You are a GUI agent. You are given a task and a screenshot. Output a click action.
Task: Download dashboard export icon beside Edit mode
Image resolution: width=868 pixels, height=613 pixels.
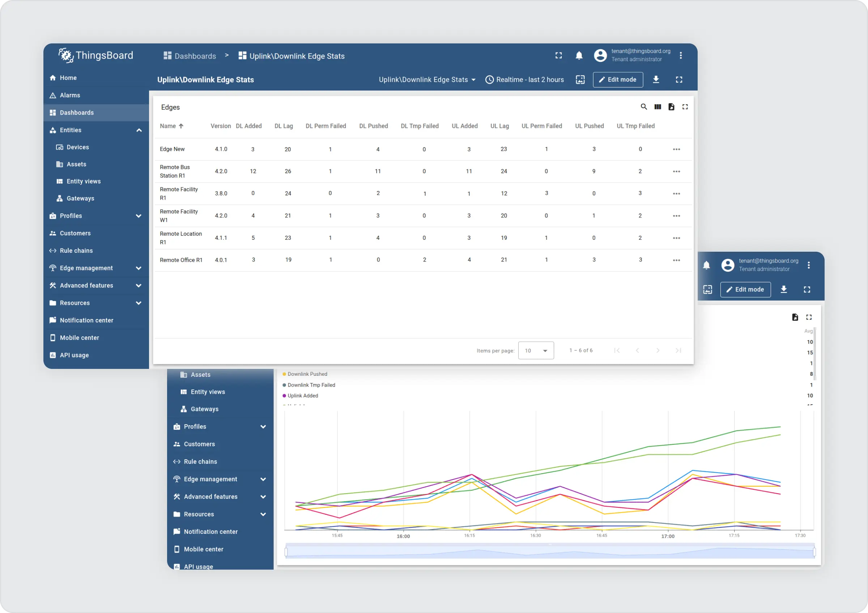pyautogui.click(x=656, y=80)
